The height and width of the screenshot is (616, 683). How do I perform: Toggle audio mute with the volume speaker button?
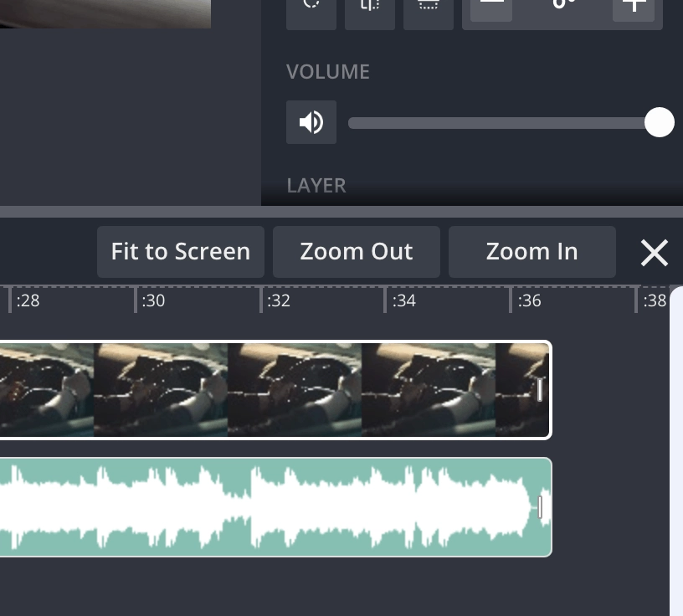click(x=311, y=122)
